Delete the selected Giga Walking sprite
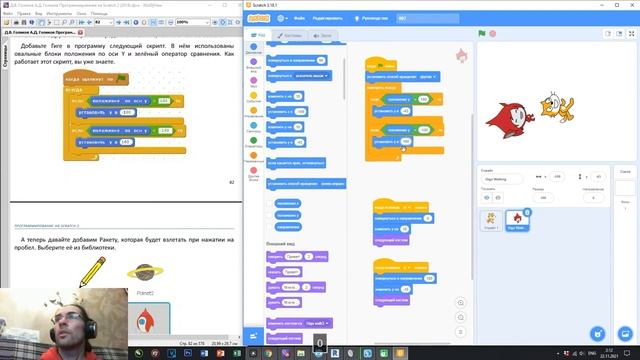This screenshot has width=640, height=360. [x=527, y=212]
